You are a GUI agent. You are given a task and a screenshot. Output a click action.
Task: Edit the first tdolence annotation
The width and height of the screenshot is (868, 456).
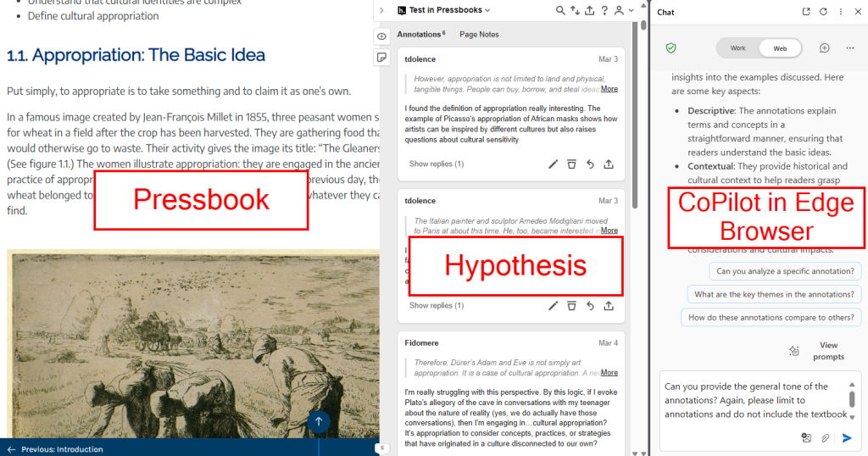(x=553, y=164)
